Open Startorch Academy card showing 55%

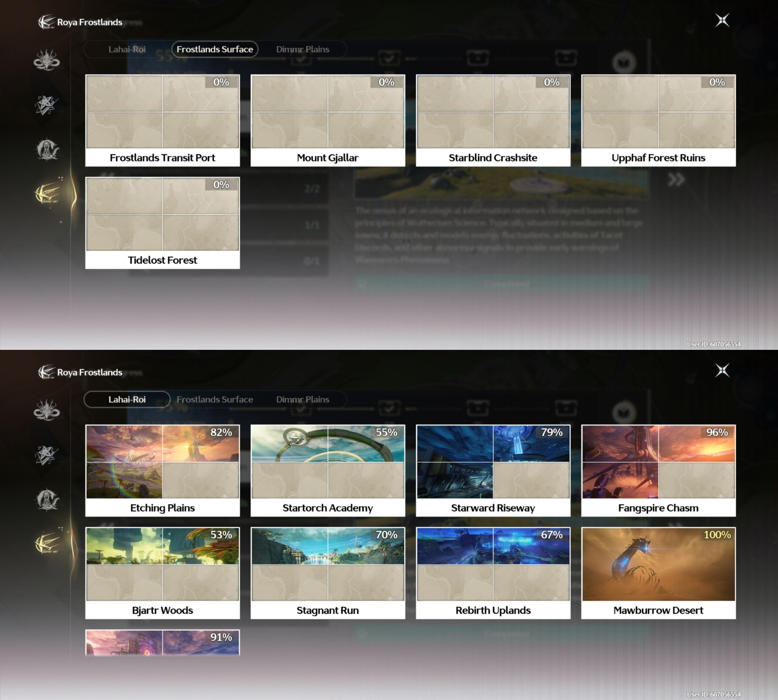328,471
